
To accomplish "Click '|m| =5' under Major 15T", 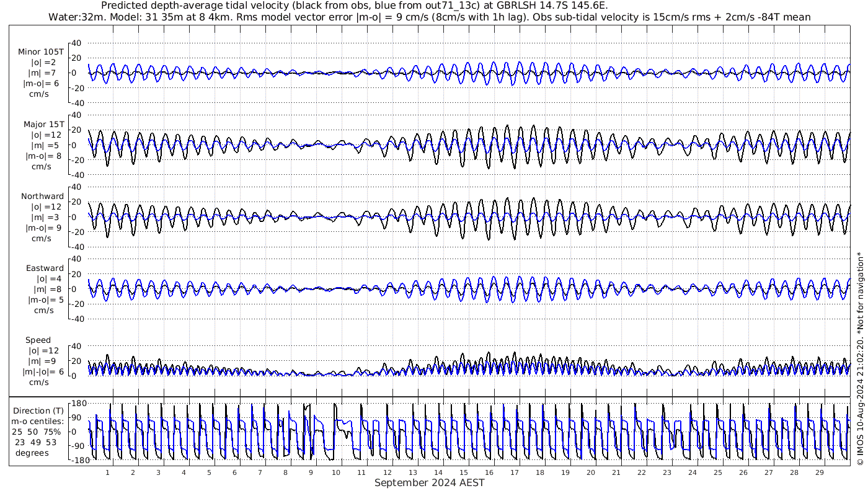I will click(45, 146).
